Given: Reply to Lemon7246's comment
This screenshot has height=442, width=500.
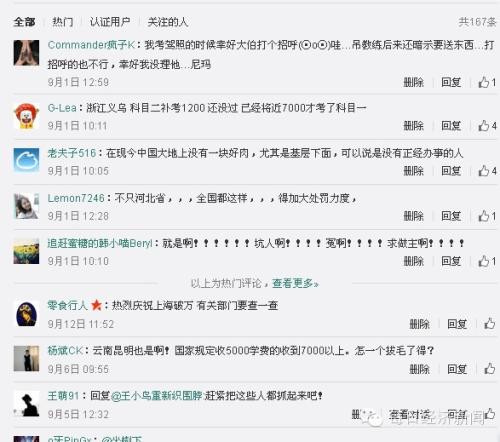Looking at the screenshot, I should pos(451,216).
